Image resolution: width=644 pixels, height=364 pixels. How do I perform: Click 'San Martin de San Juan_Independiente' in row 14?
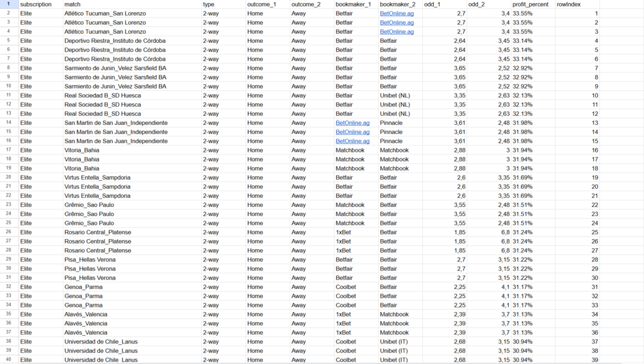[x=116, y=123]
